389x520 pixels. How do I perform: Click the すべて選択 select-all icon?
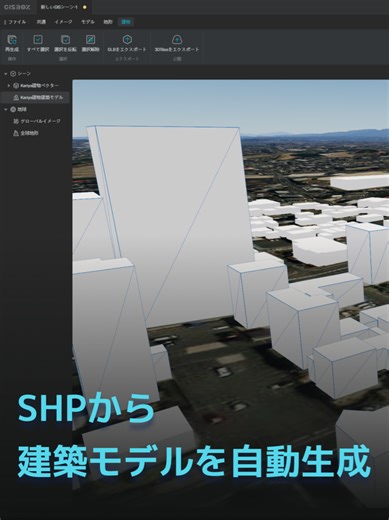(x=38, y=40)
